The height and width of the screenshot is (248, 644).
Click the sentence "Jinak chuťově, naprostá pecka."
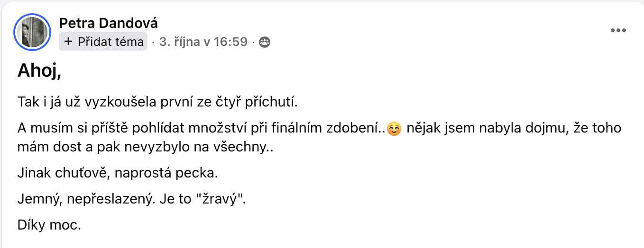[x=117, y=173]
